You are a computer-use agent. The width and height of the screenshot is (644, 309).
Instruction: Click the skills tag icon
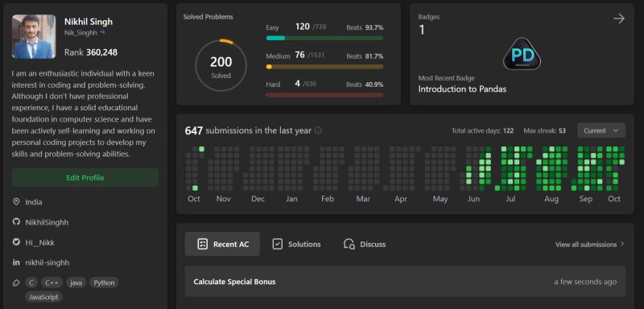click(x=16, y=282)
